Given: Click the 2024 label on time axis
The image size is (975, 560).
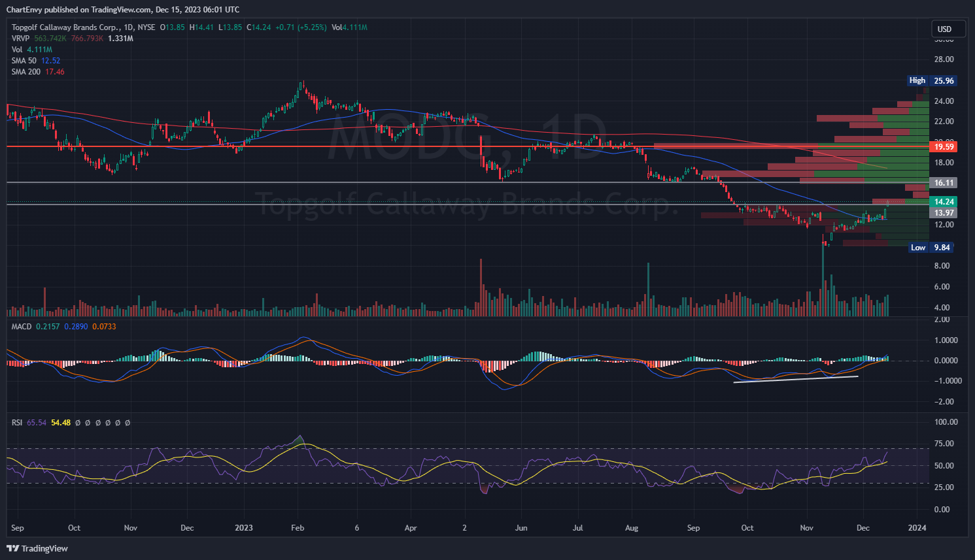Looking at the screenshot, I should point(917,528).
